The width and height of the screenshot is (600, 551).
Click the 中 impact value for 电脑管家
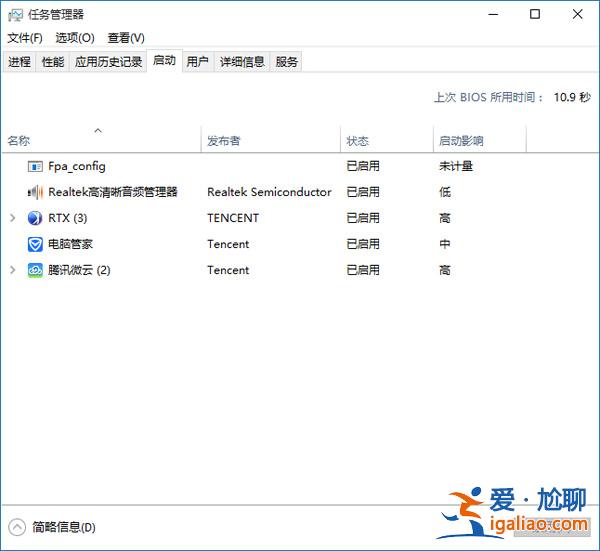click(445, 244)
